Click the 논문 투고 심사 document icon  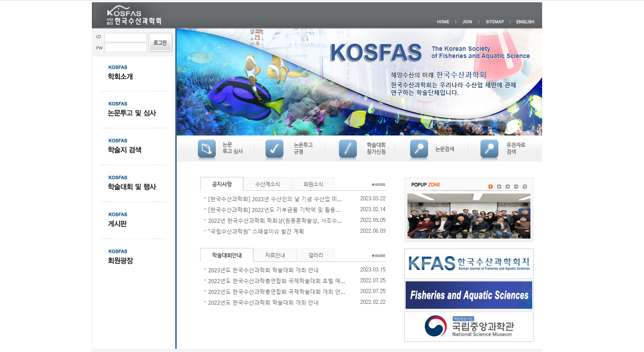tap(207, 149)
